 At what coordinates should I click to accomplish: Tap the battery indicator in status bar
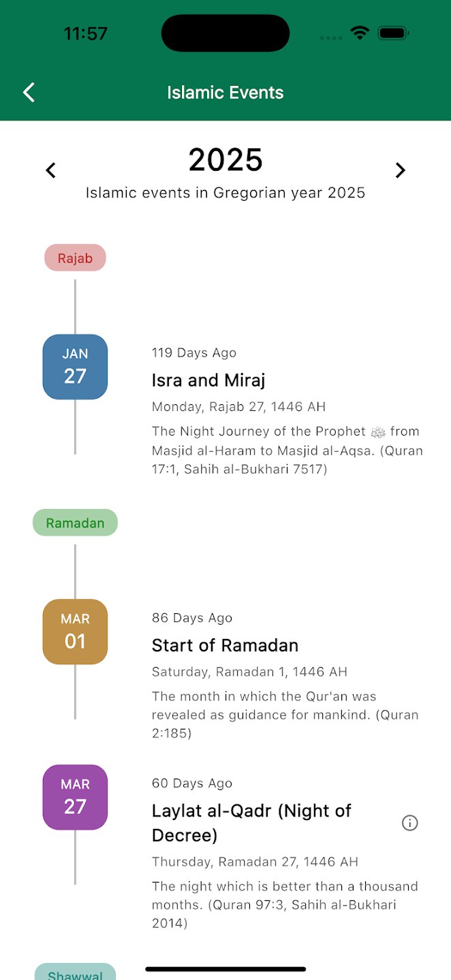tap(392, 32)
